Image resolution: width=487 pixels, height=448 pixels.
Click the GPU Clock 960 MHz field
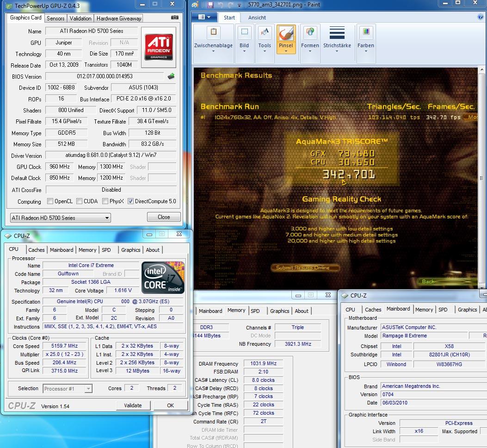60,167
